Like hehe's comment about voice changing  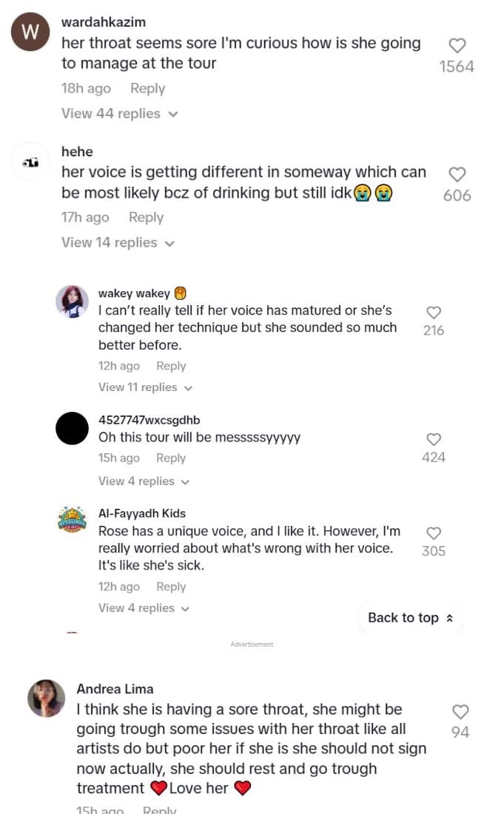tap(457, 175)
